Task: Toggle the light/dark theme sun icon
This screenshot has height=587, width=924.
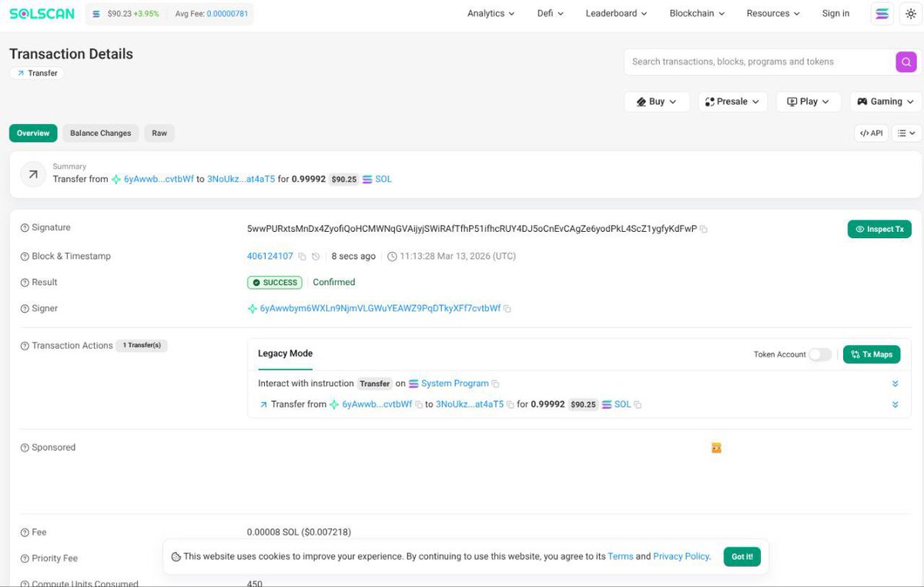Action: coord(911,14)
